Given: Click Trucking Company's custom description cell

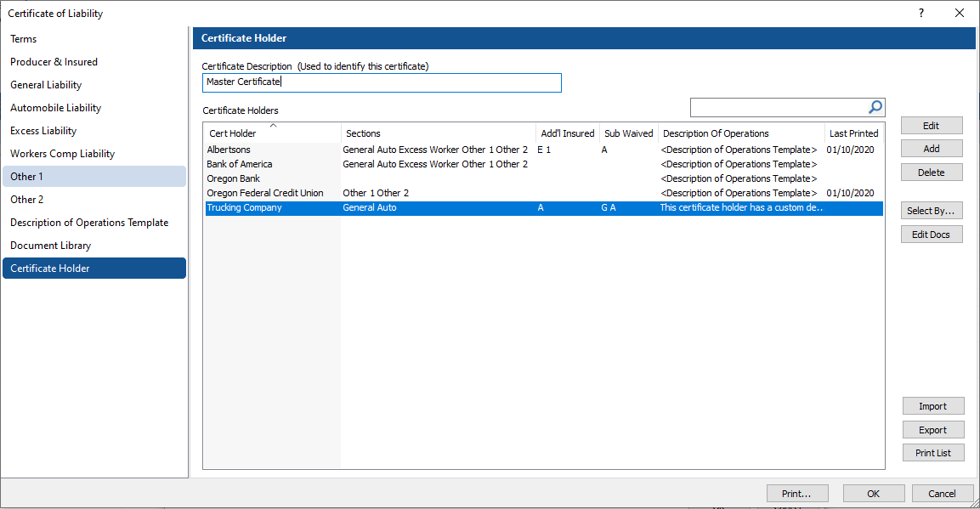Looking at the screenshot, I should point(741,208).
